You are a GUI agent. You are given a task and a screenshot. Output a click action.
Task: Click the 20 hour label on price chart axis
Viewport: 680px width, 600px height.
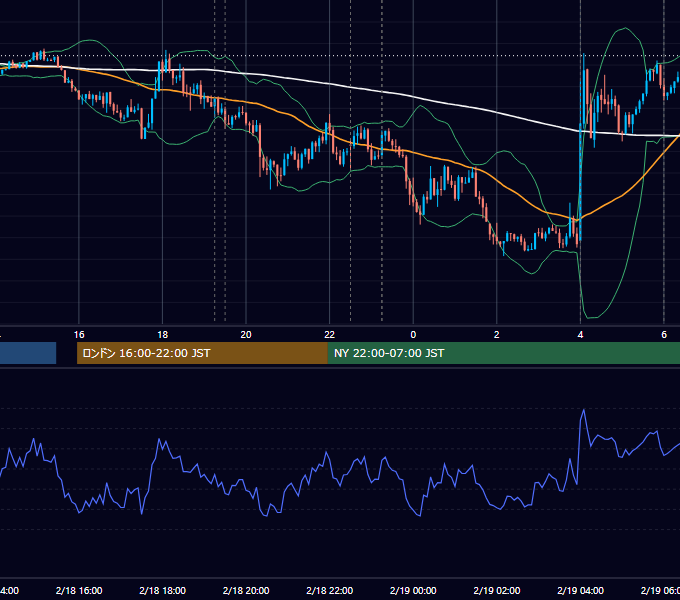(246, 335)
